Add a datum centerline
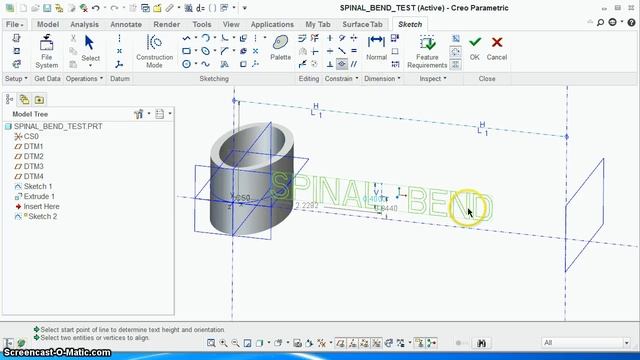 (119, 38)
